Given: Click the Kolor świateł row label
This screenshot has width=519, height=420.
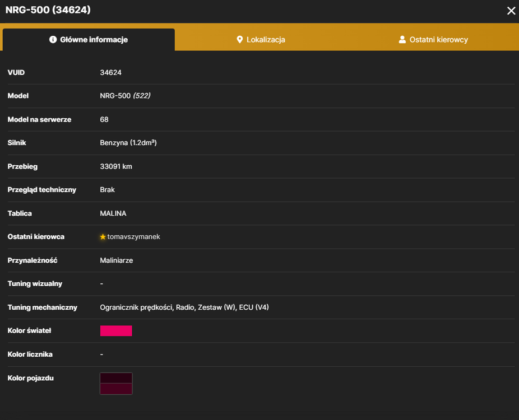Looking at the screenshot, I should 30,331.
